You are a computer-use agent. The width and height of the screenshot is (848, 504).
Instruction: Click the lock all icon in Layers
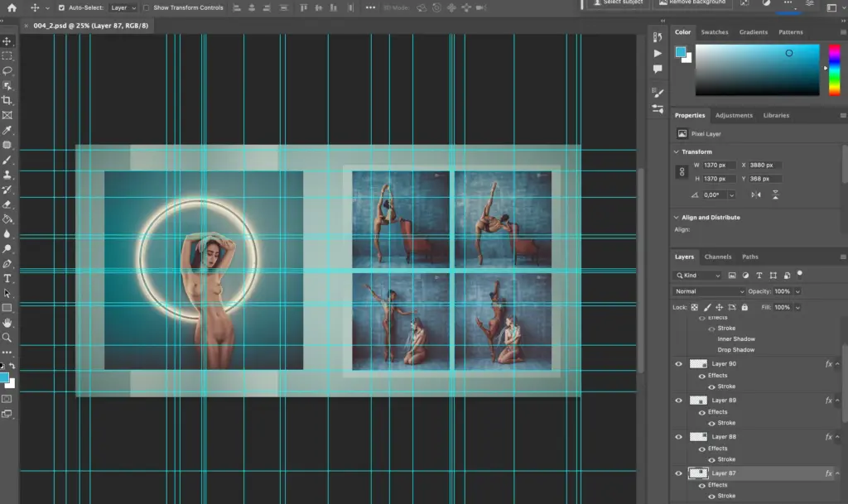(x=744, y=307)
